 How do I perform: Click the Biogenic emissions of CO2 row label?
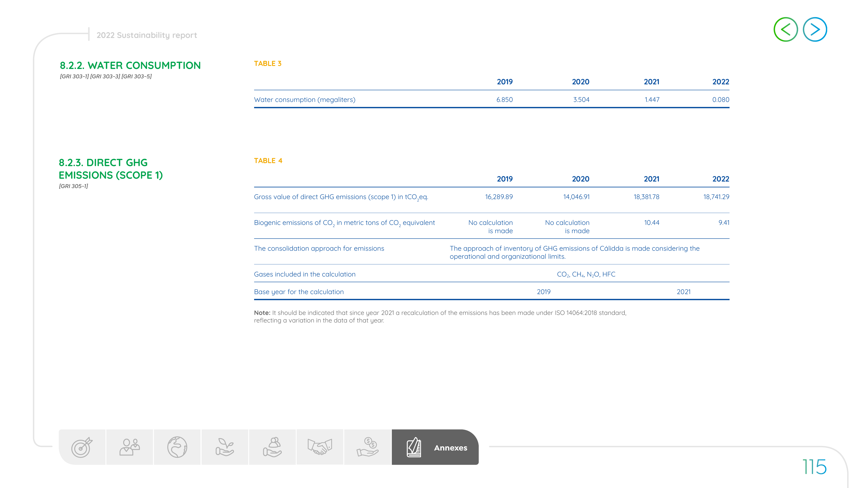[344, 223]
